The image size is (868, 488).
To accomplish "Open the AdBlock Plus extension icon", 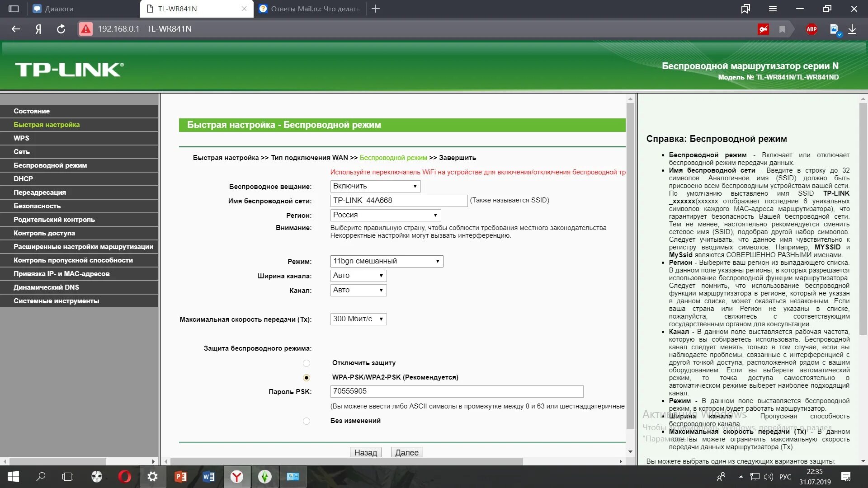I will [811, 29].
